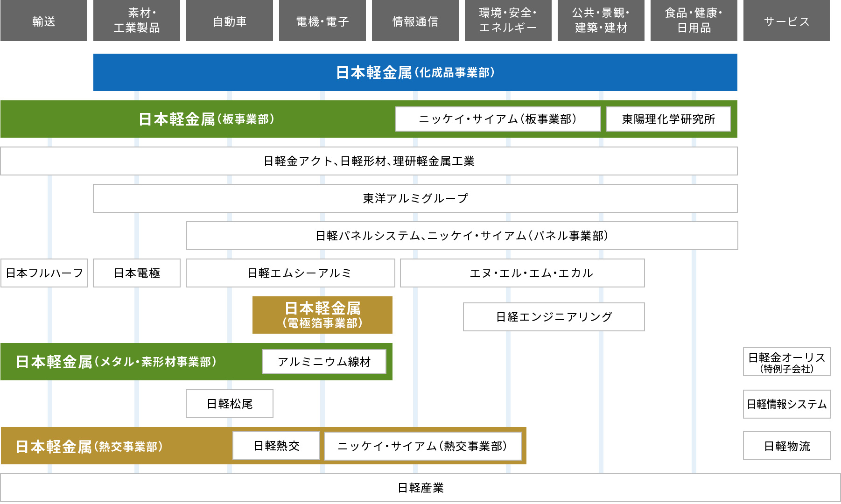Click the サービス header box

[x=787, y=21]
